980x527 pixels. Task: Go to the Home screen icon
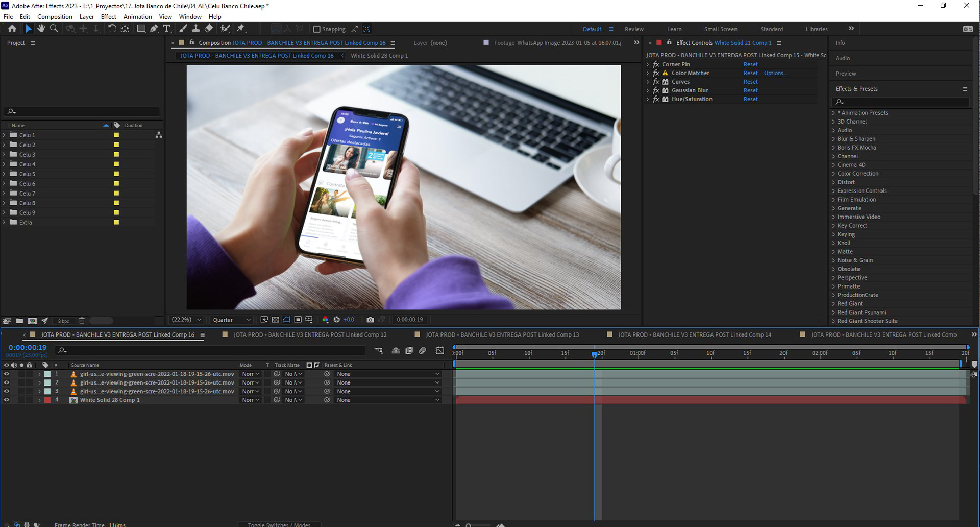tap(12, 29)
